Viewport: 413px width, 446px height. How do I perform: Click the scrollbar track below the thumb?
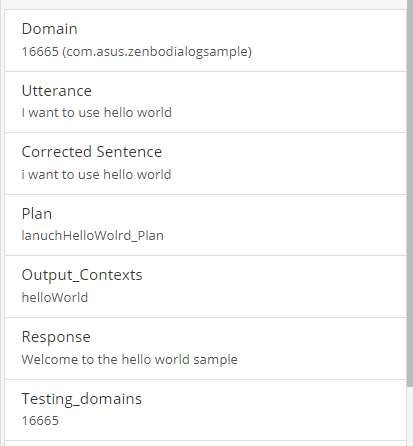pos(410,417)
